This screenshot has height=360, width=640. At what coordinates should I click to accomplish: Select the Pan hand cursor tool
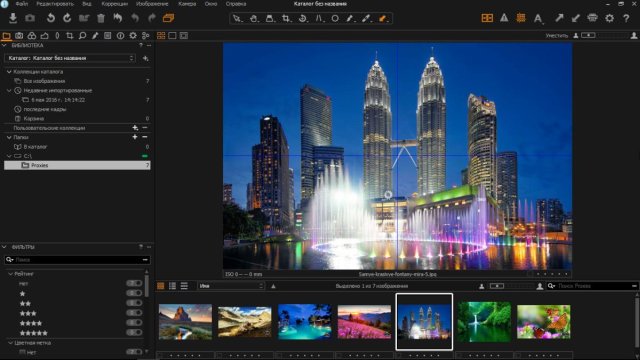(x=253, y=18)
